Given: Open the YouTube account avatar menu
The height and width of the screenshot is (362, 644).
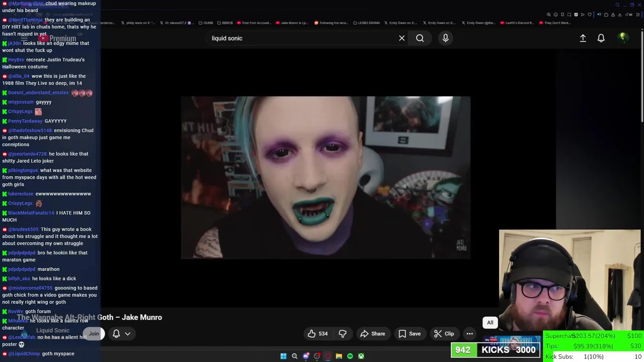Looking at the screenshot, I should [622, 38].
